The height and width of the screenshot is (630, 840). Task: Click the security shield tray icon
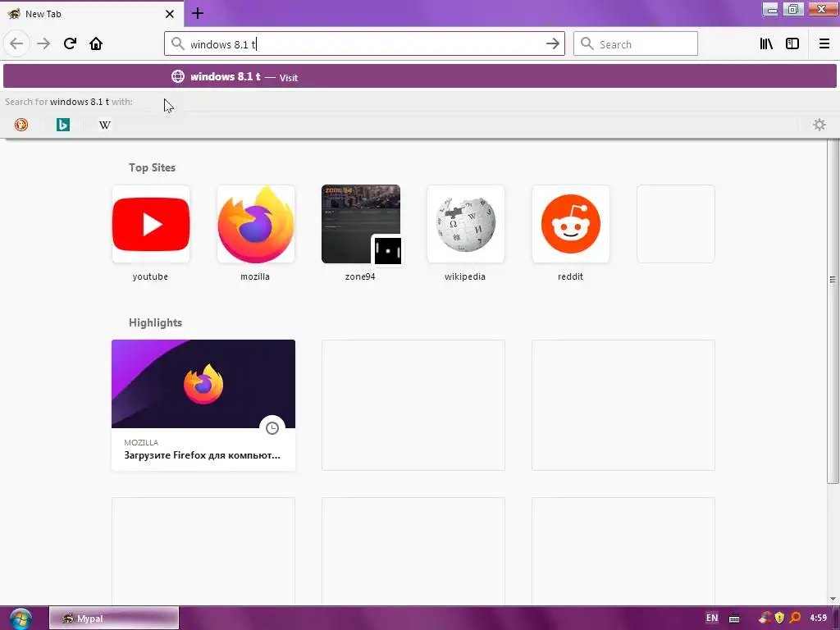[779, 618]
